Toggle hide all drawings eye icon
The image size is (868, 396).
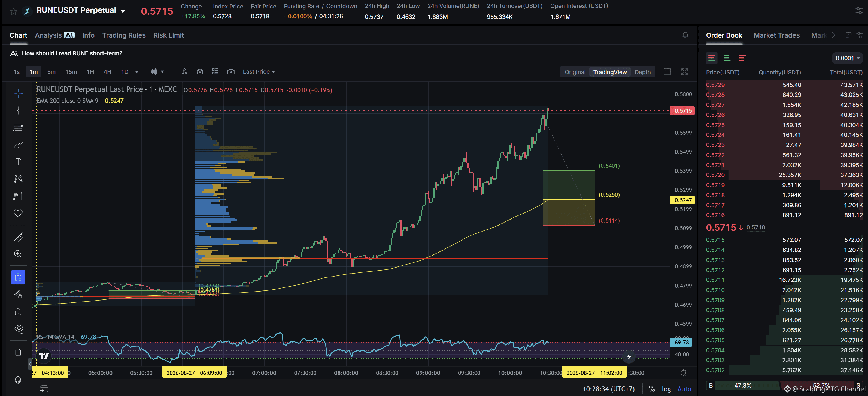point(19,329)
